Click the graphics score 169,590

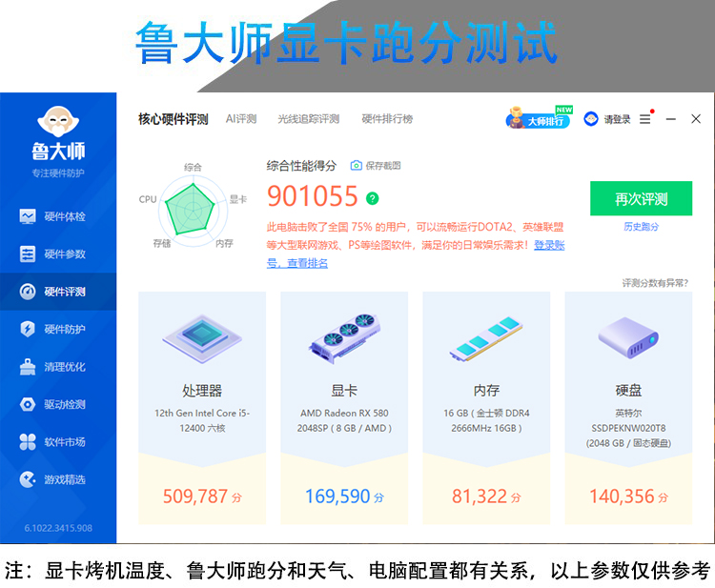point(337,497)
